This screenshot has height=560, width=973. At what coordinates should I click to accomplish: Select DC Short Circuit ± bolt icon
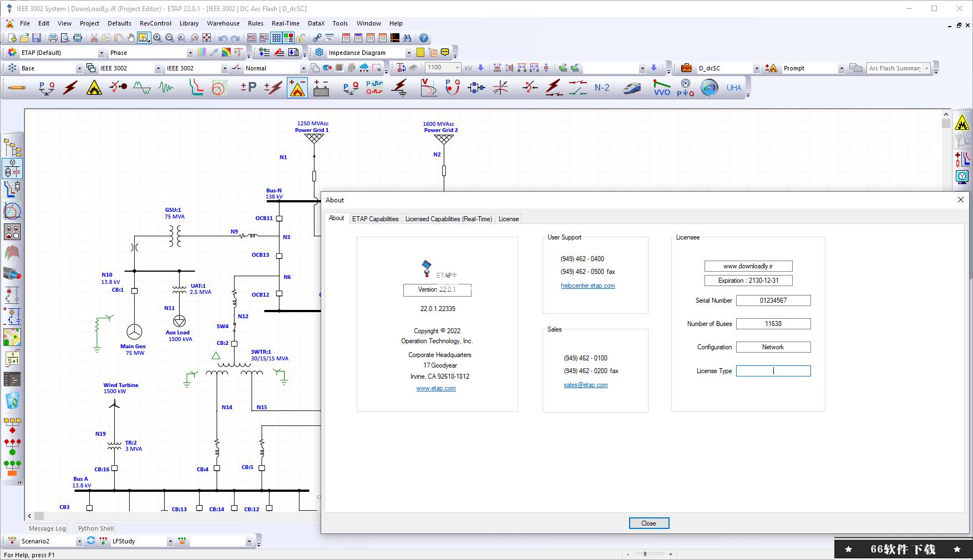[x=273, y=88]
